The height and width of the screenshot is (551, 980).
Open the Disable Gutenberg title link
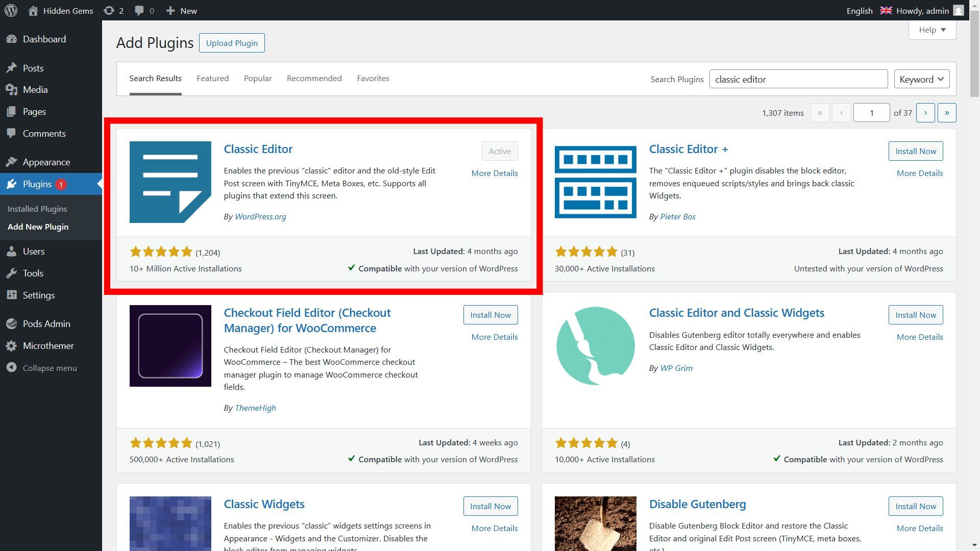click(697, 504)
